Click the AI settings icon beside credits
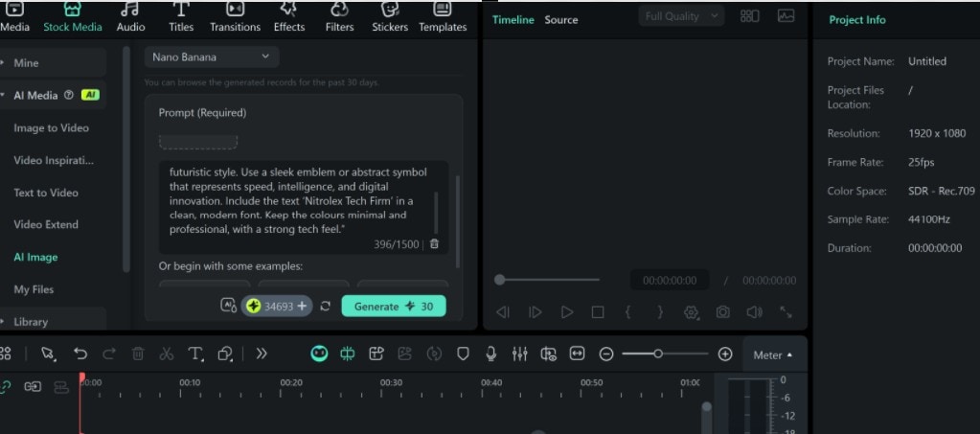The height and width of the screenshot is (434, 980). pyautogui.click(x=229, y=306)
